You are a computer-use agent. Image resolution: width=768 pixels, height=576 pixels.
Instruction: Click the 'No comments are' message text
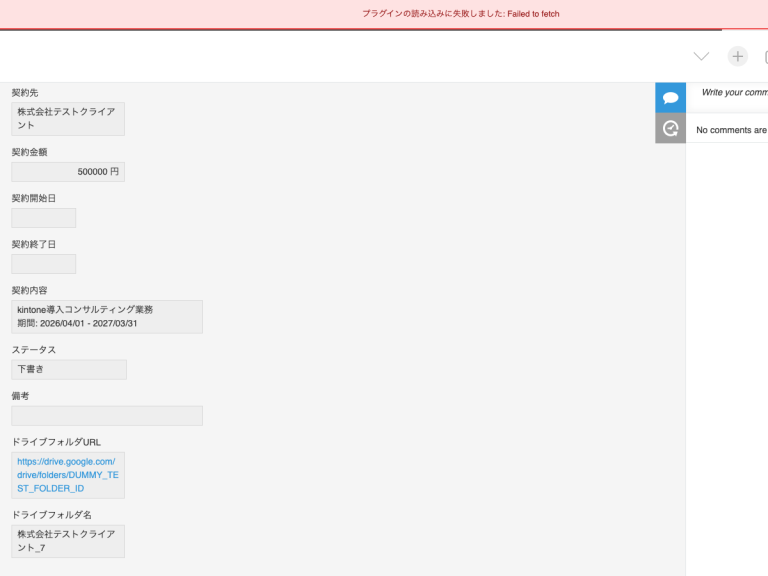point(731,130)
